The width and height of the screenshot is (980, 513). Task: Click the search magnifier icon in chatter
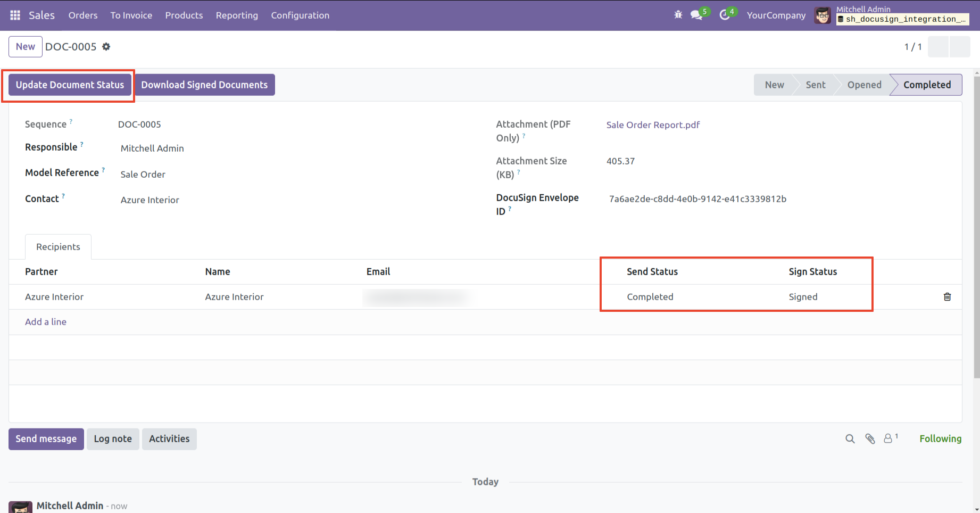[850, 439]
